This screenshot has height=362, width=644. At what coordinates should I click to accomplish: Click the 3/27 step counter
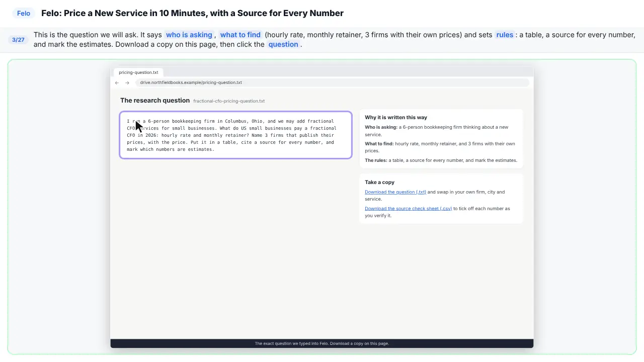pyautogui.click(x=18, y=40)
